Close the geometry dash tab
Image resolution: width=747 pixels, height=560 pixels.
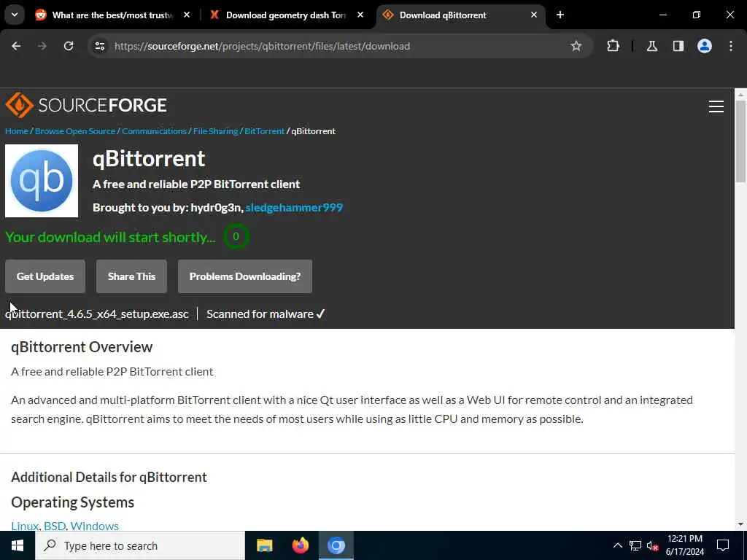coord(360,15)
